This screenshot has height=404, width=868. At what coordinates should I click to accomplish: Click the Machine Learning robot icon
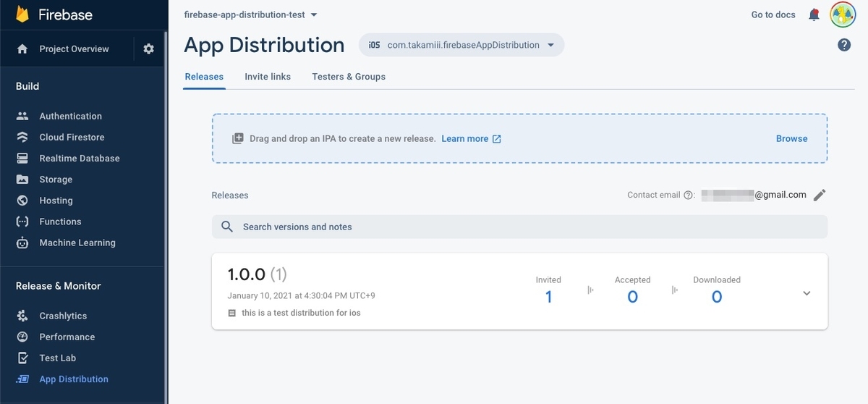tap(22, 243)
